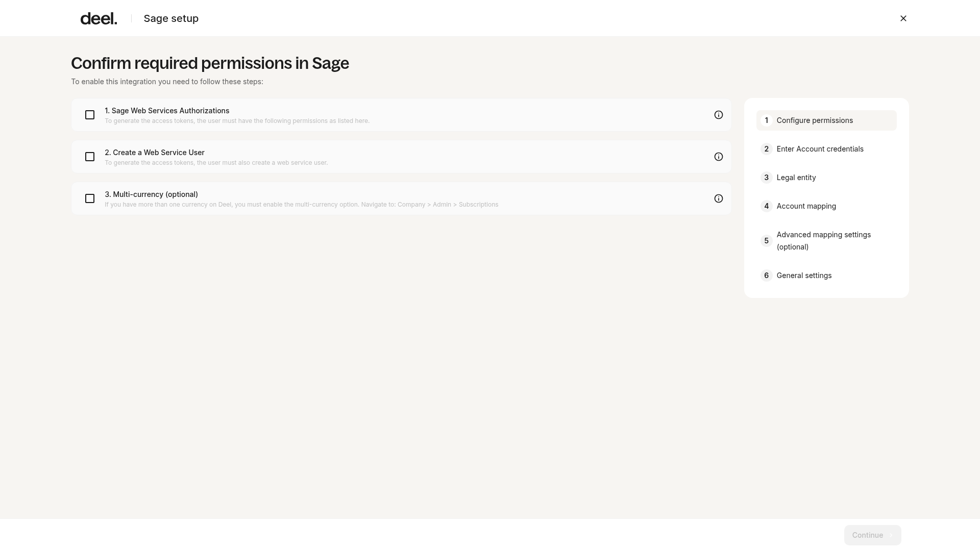Open info for Multi-currency (optional)
This screenshot has height=551, width=980.
718,198
